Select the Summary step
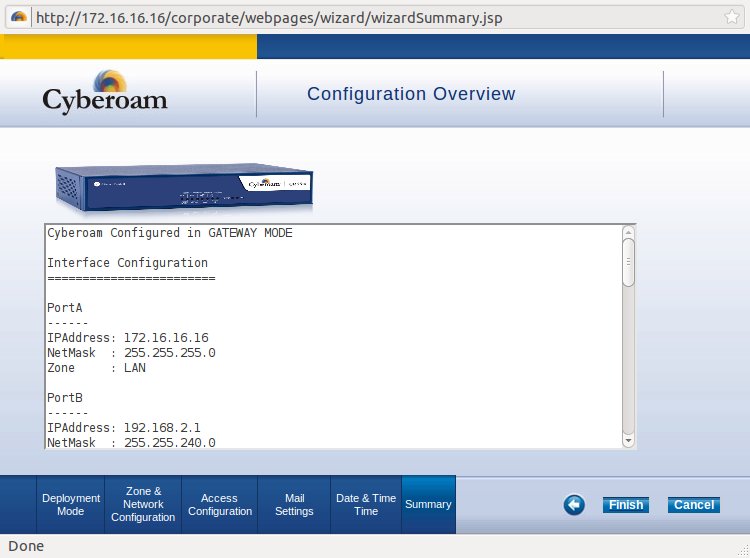The image size is (750, 558). click(429, 504)
